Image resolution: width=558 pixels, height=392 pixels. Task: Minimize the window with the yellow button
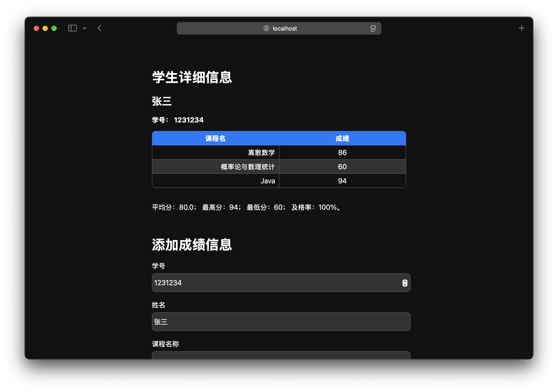tap(45, 28)
